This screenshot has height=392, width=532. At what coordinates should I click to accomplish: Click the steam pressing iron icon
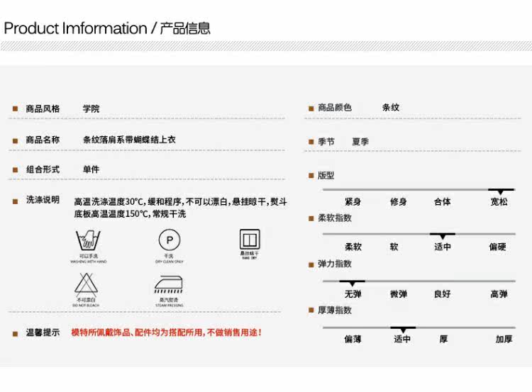pos(169,284)
